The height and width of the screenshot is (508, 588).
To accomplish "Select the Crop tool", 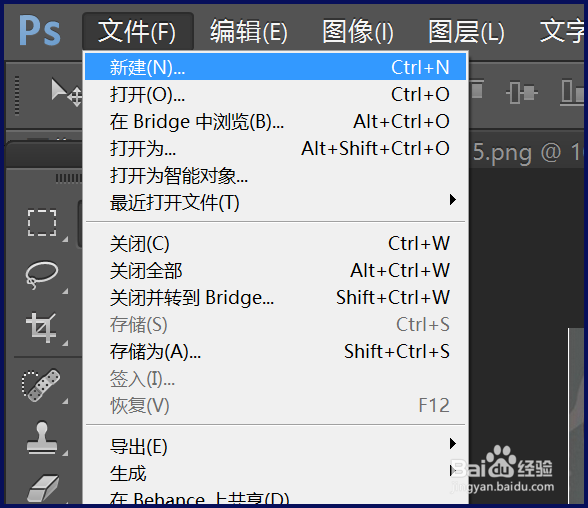I will pyautogui.click(x=41, y=327).
